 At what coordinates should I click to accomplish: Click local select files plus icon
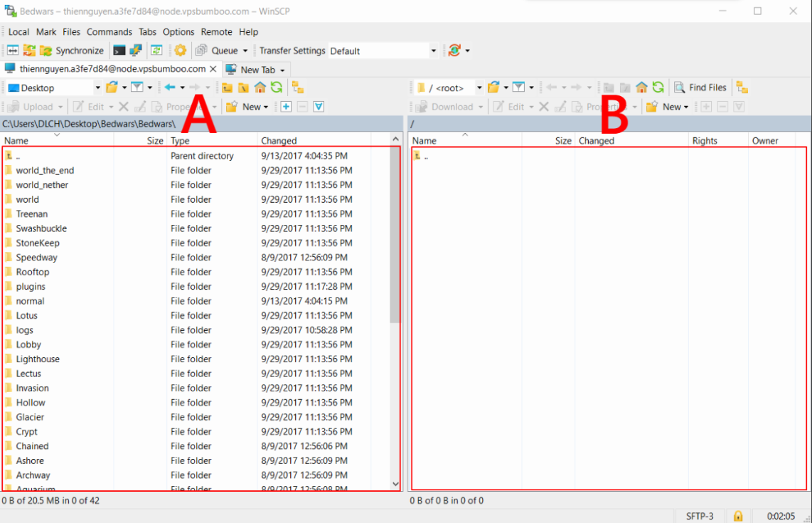(286, 107)
